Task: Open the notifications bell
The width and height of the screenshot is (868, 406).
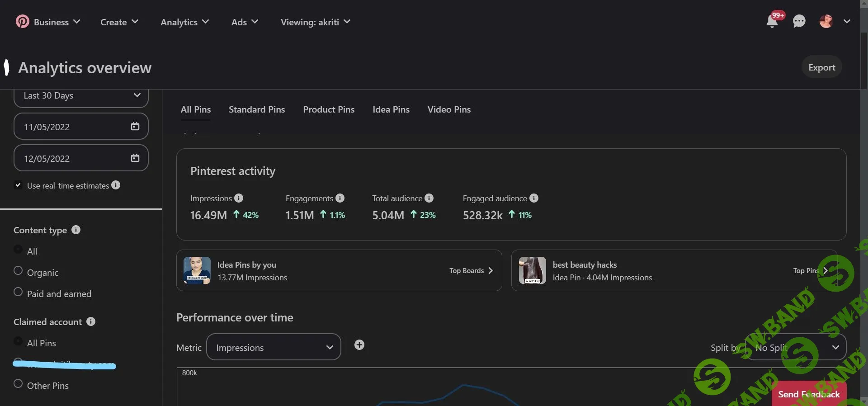Action: [x=772, y=21]
